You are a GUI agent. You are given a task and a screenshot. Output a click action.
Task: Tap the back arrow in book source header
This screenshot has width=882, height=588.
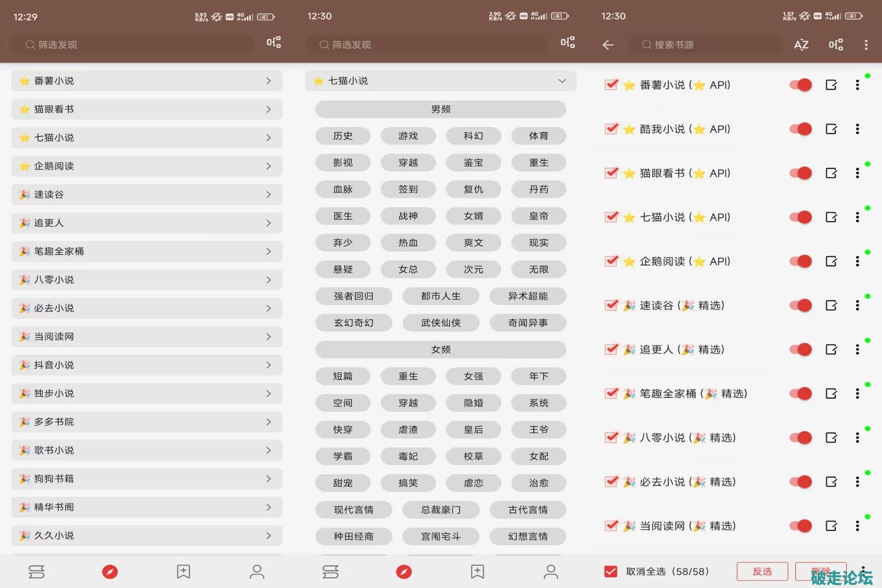(x=608, y=45)
